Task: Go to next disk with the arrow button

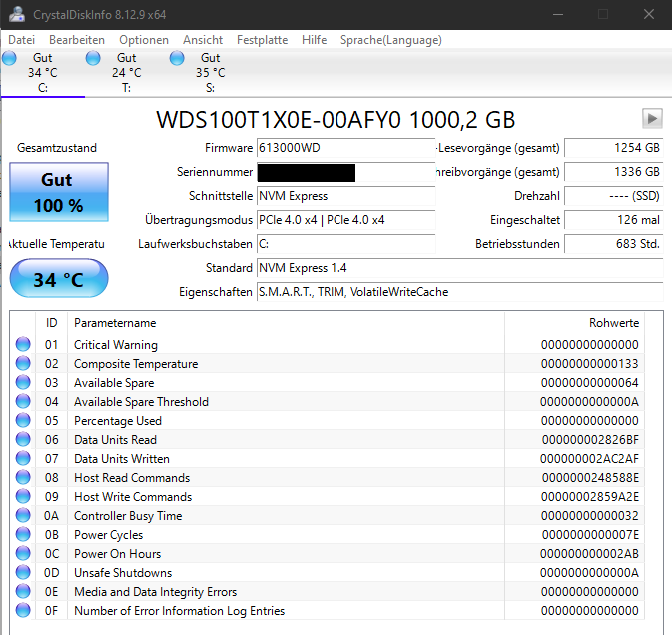Action: tap(652, 118)
